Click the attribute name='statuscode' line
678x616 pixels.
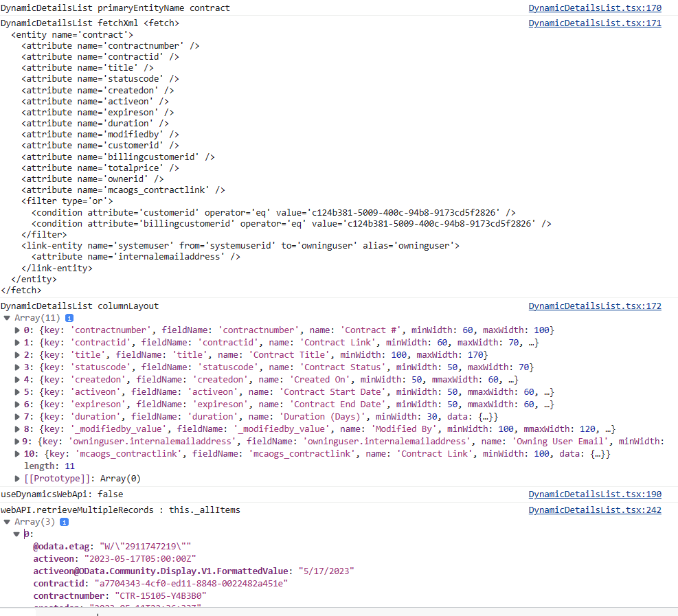[100, 79]
